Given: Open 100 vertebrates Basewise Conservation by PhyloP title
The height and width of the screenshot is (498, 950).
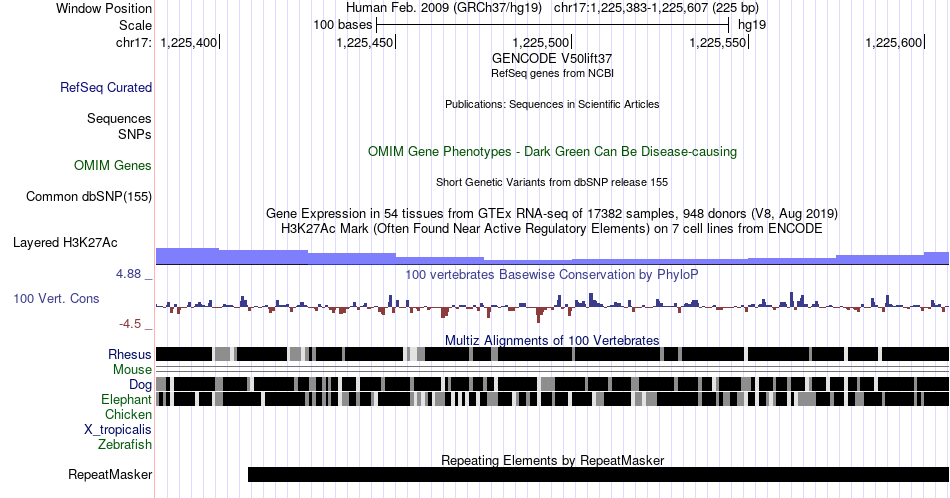Looking at the screenshot, I should pos(552,274).
